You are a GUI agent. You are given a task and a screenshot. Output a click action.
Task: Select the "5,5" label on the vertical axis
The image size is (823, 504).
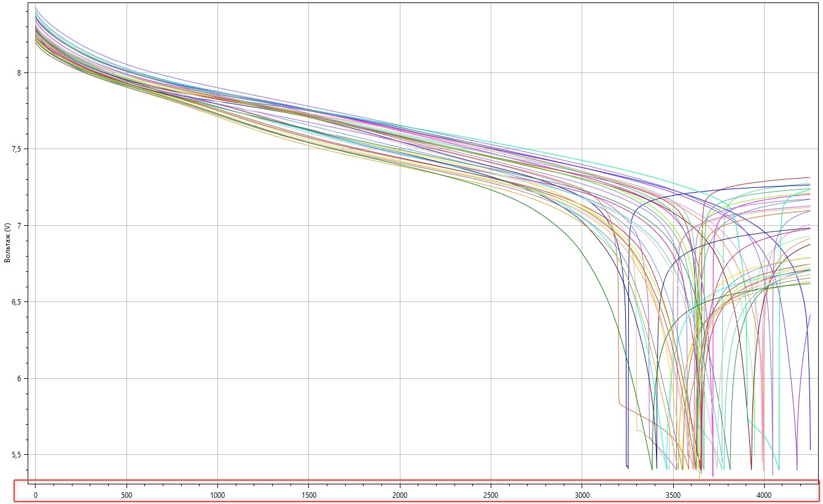[17, 455]
